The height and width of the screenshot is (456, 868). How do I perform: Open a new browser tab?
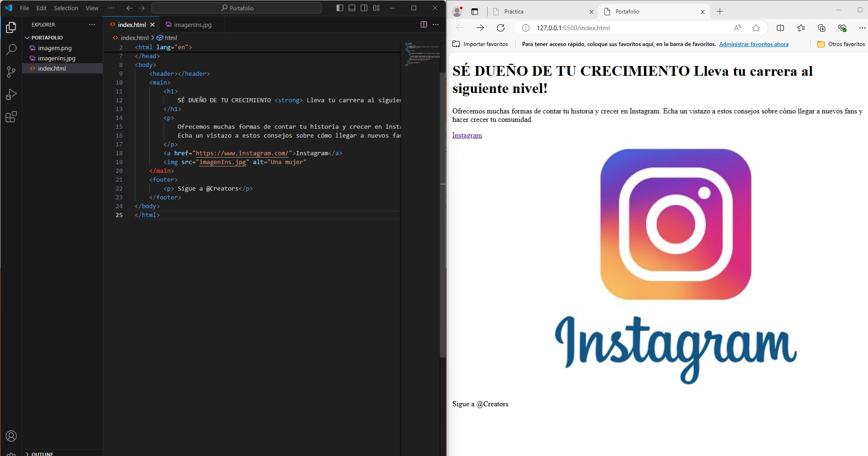(720, 12)
